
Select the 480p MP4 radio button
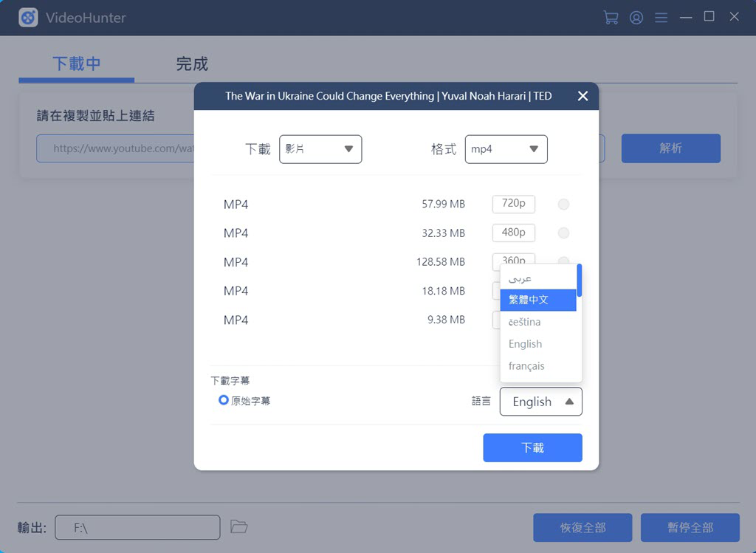[x=563, y=233]
